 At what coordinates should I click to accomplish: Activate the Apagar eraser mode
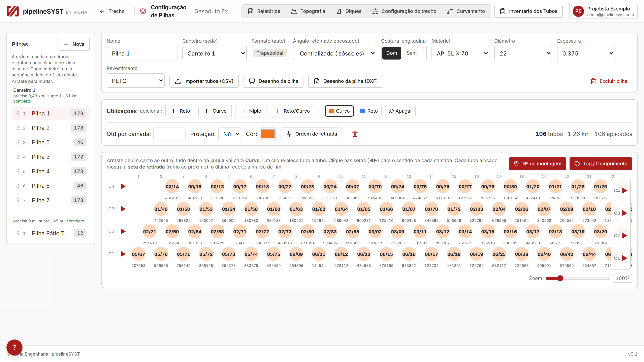400,111
